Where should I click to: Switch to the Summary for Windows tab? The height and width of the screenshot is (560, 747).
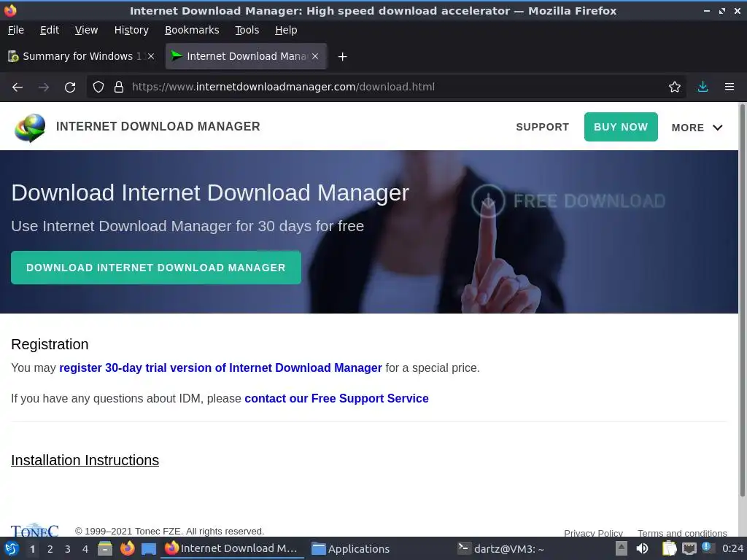click(x=81, y=56)
